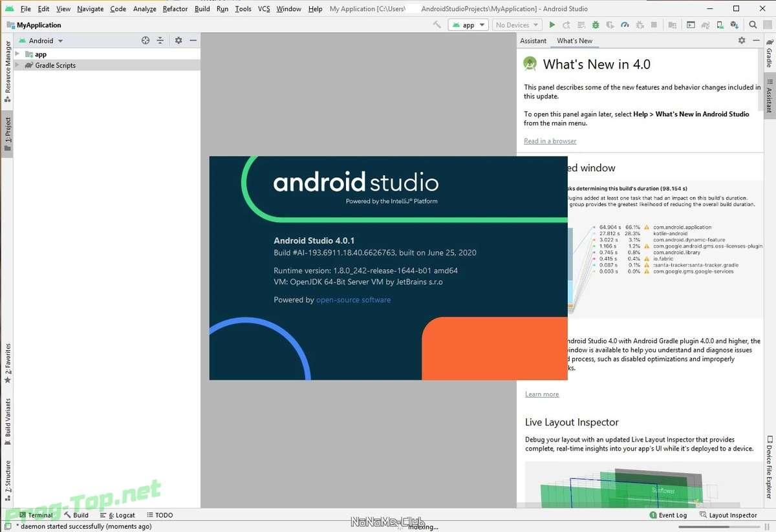Viewport: 776px width, 532px height.
Task: Select the app module tree row
Action: 107,54
